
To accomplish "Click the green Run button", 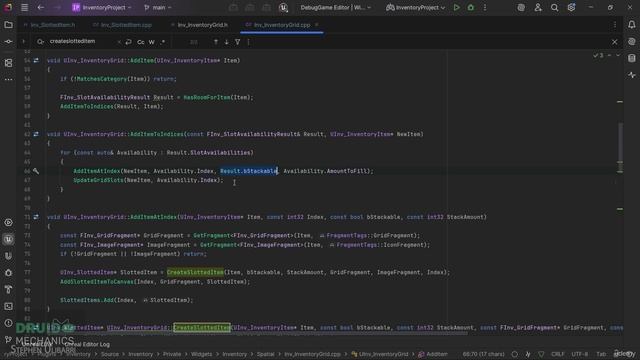I will pyautogui.click(x=456, y=7).
